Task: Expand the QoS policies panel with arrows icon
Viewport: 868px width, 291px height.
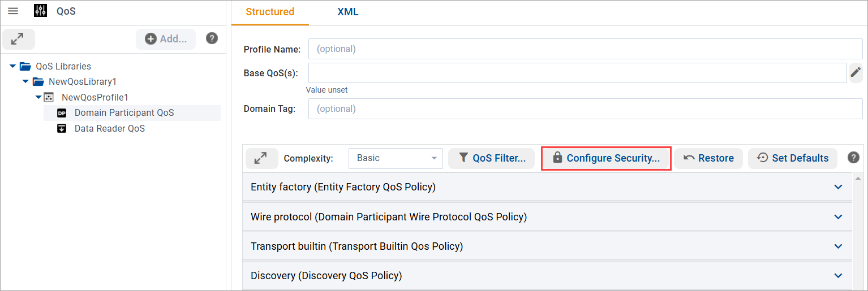Action: 261,158
